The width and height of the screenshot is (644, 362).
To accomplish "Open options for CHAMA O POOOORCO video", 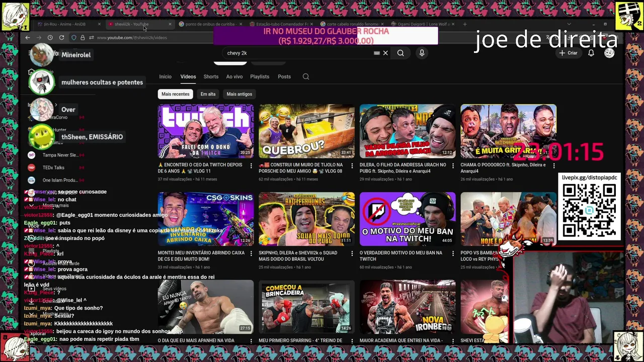I will pos(554,165).
